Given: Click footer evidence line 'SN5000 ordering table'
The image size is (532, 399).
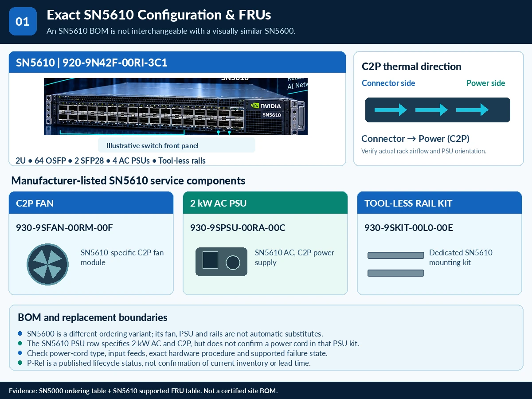Looking at the screenshot, I should pos(143,391).
